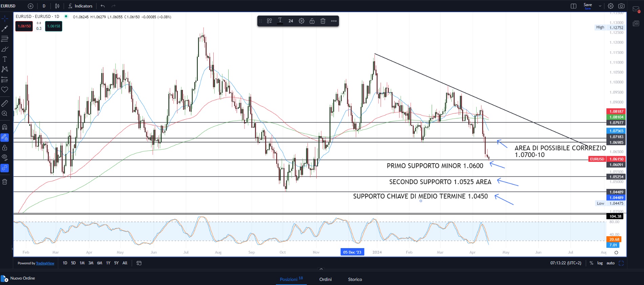Save the chart layout

[588, 6]
